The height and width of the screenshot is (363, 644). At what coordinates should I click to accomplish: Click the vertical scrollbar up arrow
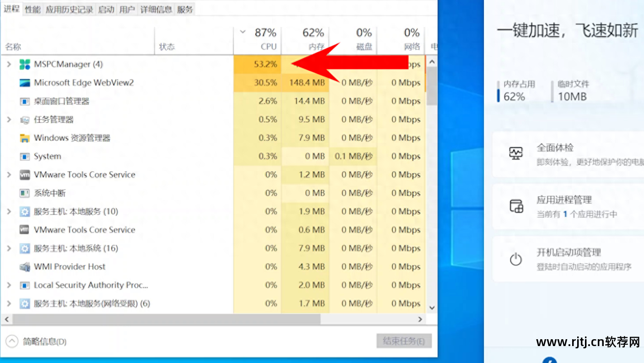pyautogui.click(x=432, y=62)
